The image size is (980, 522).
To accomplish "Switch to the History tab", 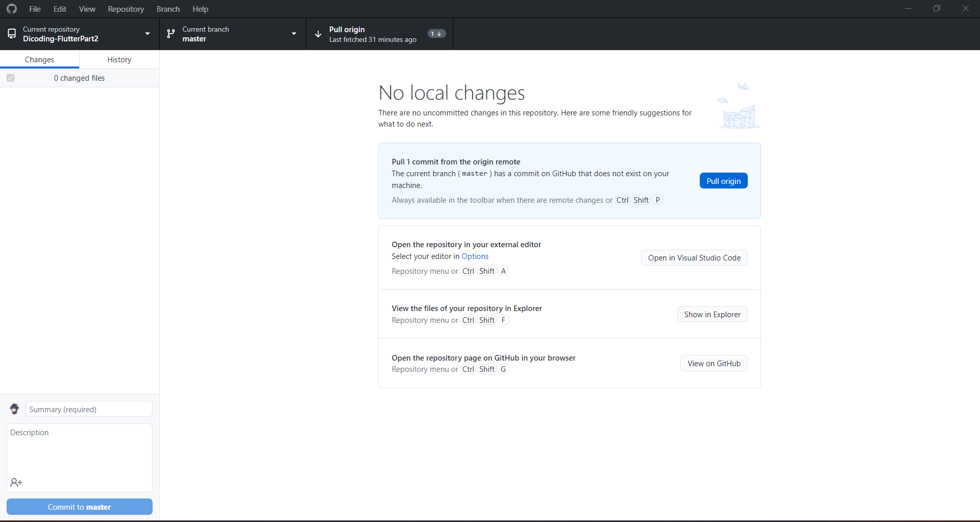I will [x=119, y=59].
